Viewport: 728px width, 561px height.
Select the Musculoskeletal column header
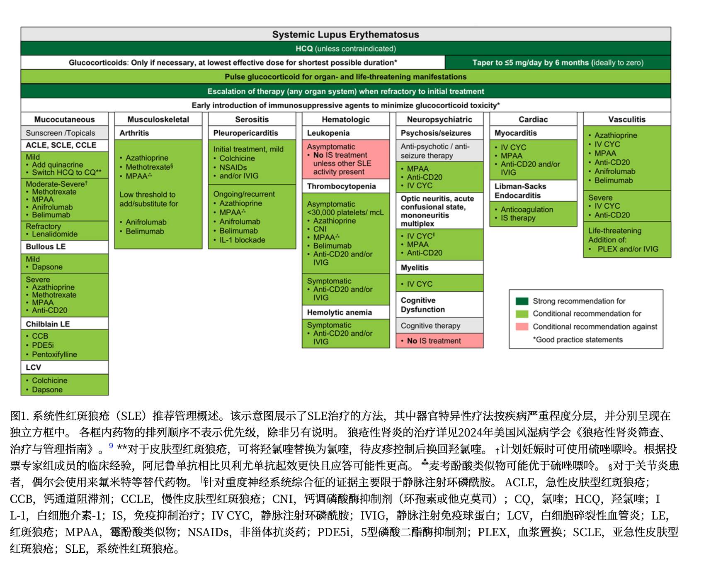158,120
